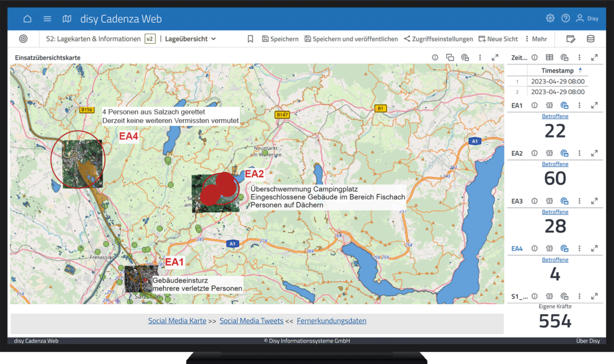The height and width of the screenshot is (364, 614).
Task: Open the Social Media Karte link
Action: pyautogui.click(x=177, y=320)
